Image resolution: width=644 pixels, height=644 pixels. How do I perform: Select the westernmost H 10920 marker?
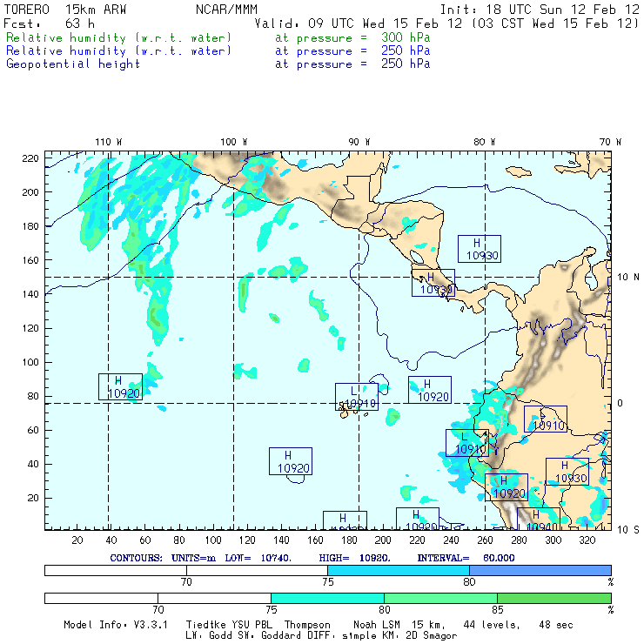click(120, 387)
